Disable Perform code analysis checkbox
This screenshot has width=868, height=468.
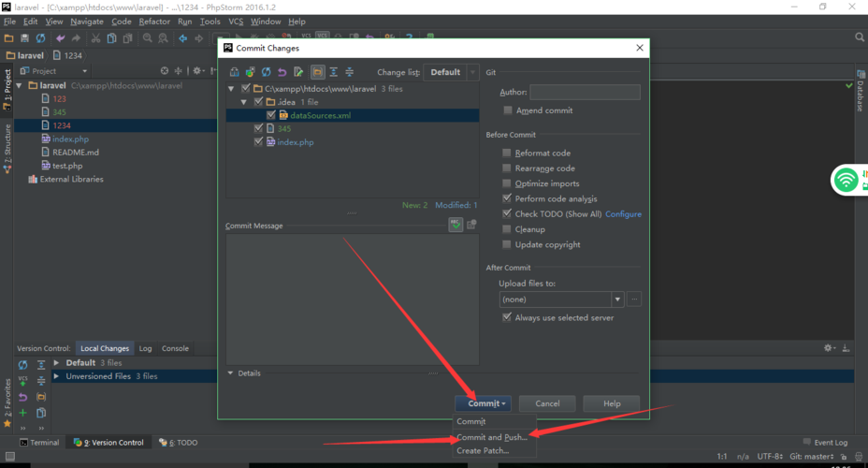tap(507, 198)
